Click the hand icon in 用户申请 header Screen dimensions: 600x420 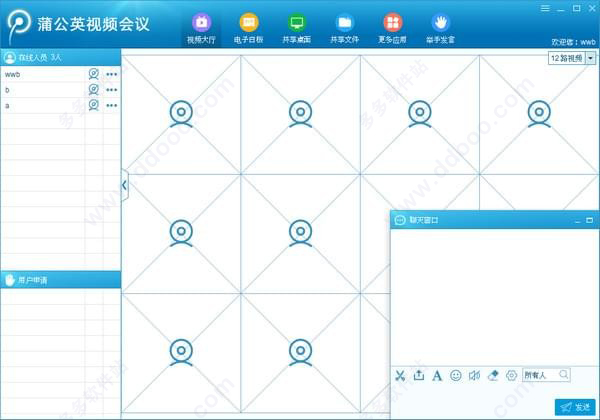10,280
